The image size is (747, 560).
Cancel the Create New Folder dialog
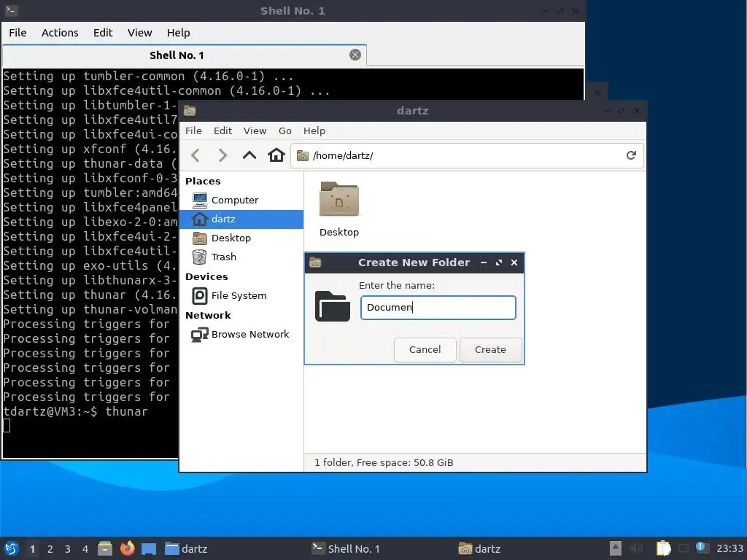pyautogui.click(x=425, y=349)
